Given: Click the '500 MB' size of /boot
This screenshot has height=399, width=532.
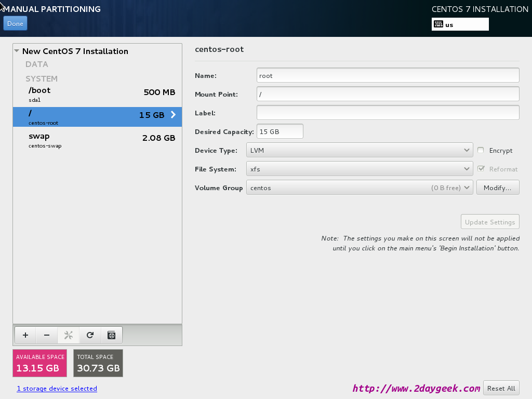Looking at the screenshot, I should point(159,92).
